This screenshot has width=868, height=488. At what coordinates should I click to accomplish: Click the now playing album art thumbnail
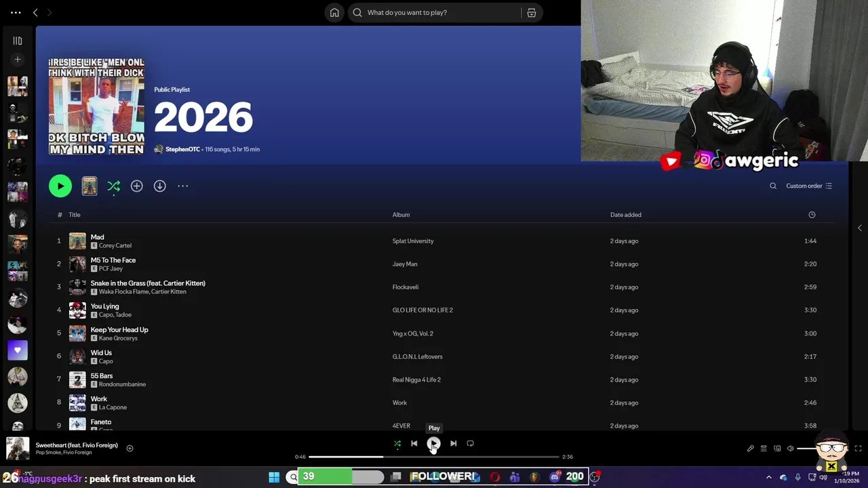point(18,448)
